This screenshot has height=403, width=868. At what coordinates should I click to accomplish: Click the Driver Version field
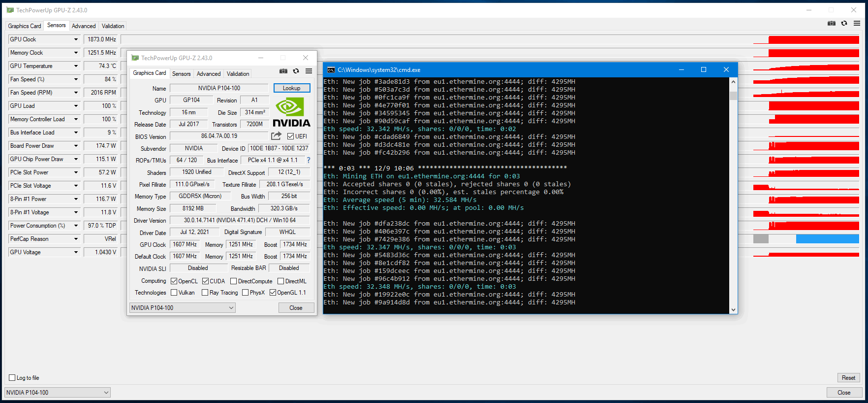pos(240,220)
